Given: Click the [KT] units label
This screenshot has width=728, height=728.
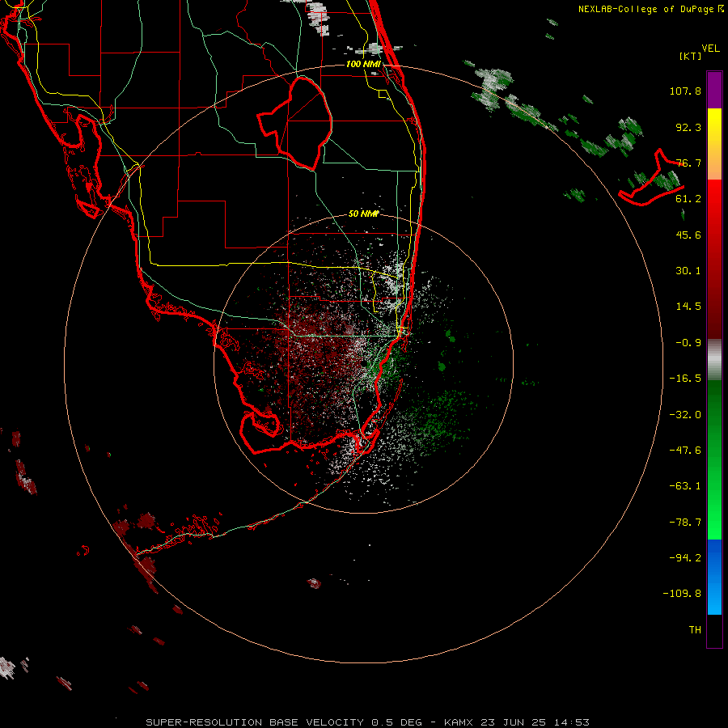Looking at the screenshot, I should [x=691, y=56].
